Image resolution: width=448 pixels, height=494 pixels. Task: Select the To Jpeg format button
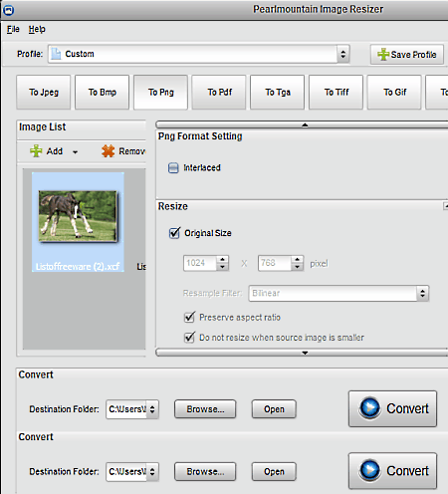44,93
